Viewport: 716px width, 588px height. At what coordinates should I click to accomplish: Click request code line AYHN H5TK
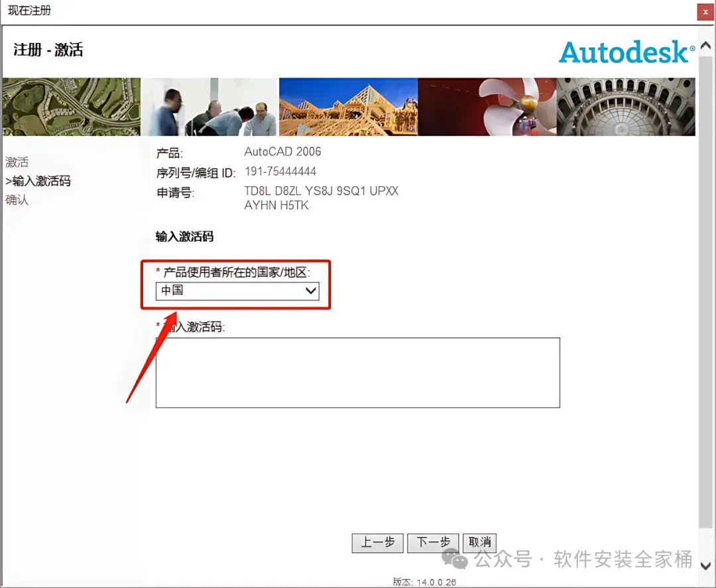click(276, 206)
